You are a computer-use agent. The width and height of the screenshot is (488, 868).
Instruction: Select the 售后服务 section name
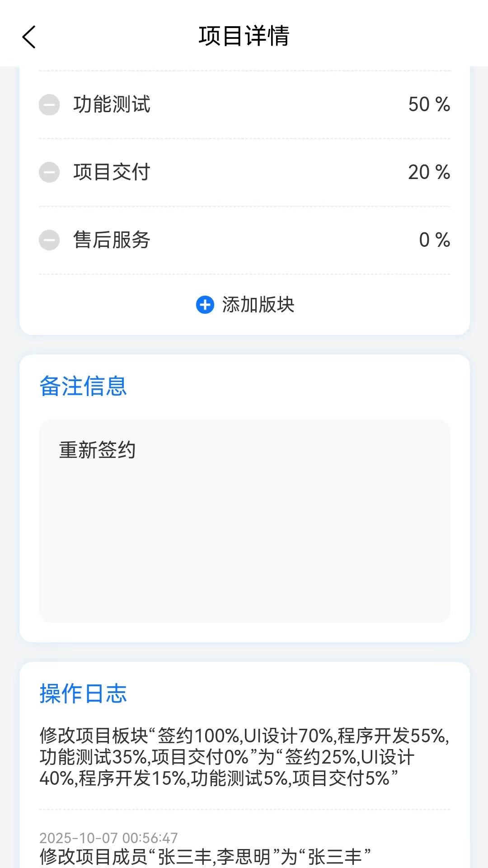pyautogui.click(x=112, y=240)
